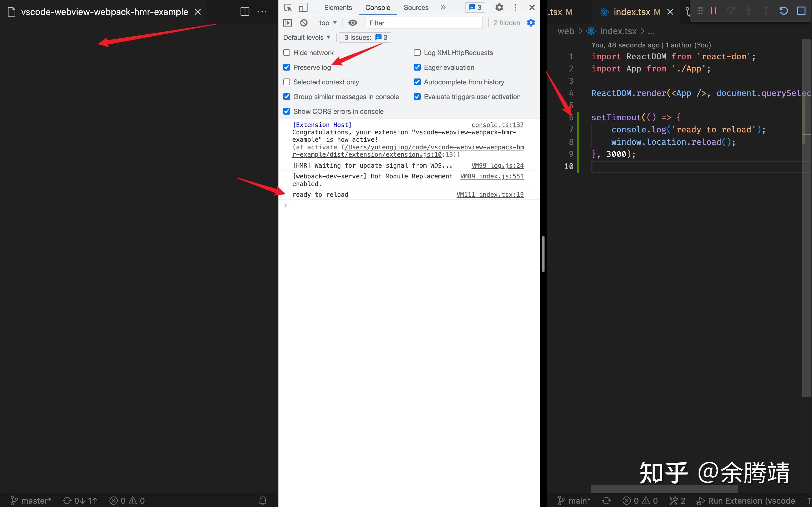
Task: Open the top context dropdown
Action: pyautogui.click(x=328, y=23)
